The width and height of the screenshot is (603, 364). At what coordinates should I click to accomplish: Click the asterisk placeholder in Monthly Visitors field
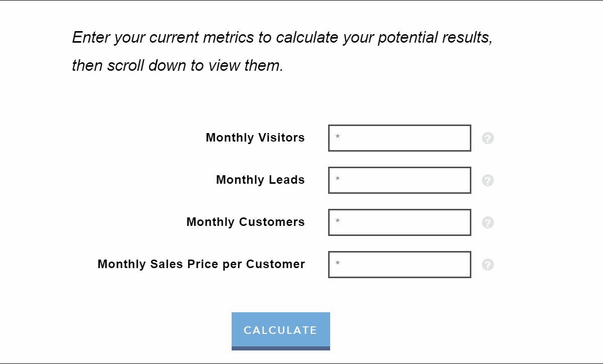click(338, 138)
